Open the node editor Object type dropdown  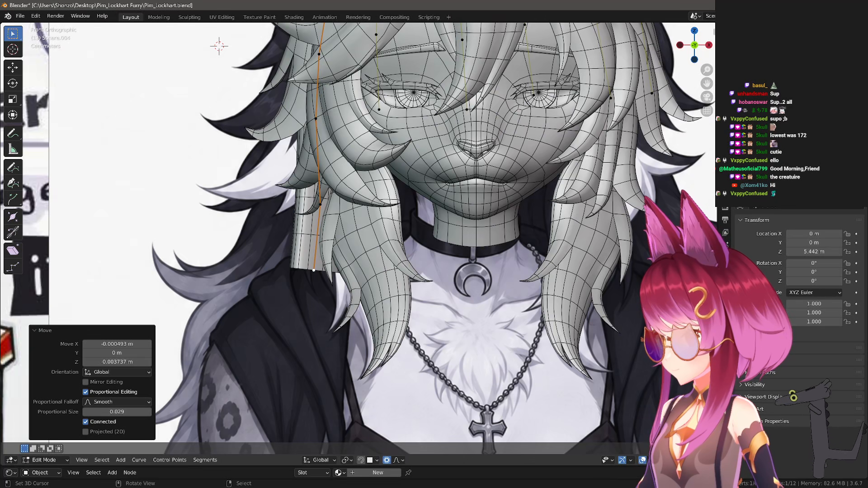(x=42, y=473)
